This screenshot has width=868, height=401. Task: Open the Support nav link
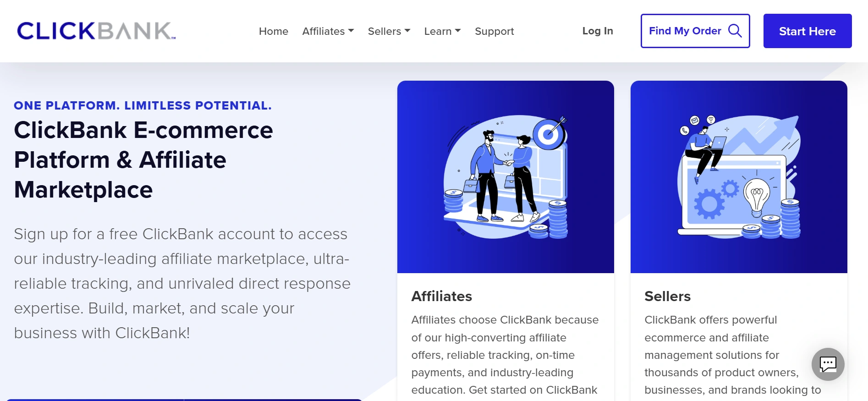(x=494, y=31)
